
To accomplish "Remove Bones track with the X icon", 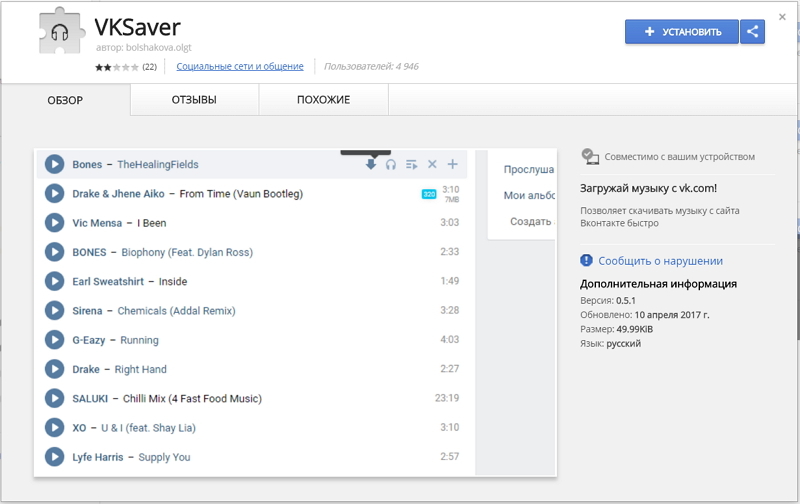I will 432,164.
